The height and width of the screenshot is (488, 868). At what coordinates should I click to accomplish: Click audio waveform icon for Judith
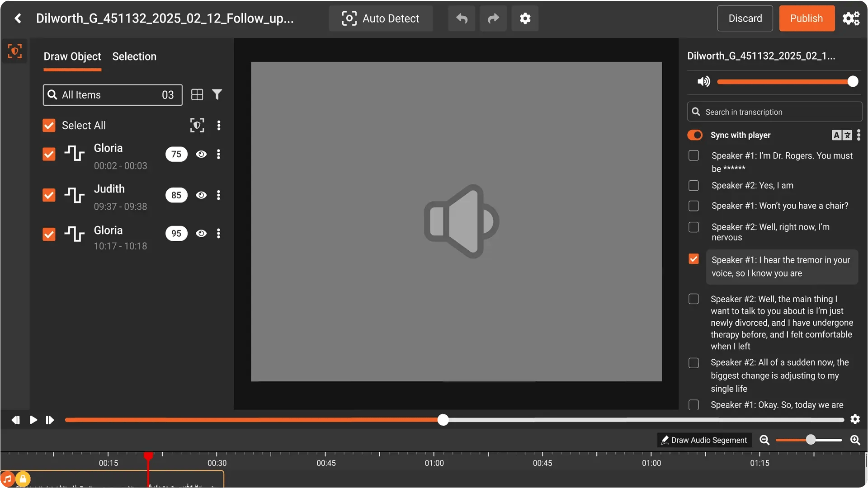click(74, 195)
